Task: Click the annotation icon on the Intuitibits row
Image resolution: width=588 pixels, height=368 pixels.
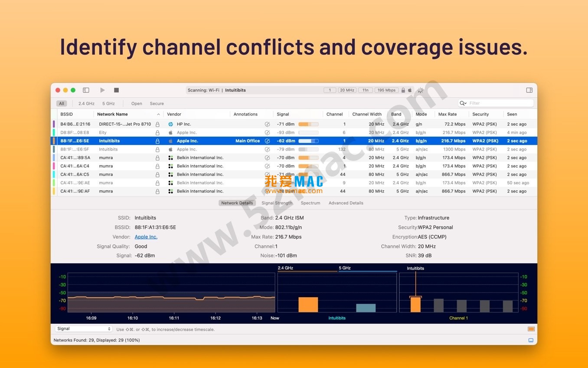Action: (x=267, y=141)
